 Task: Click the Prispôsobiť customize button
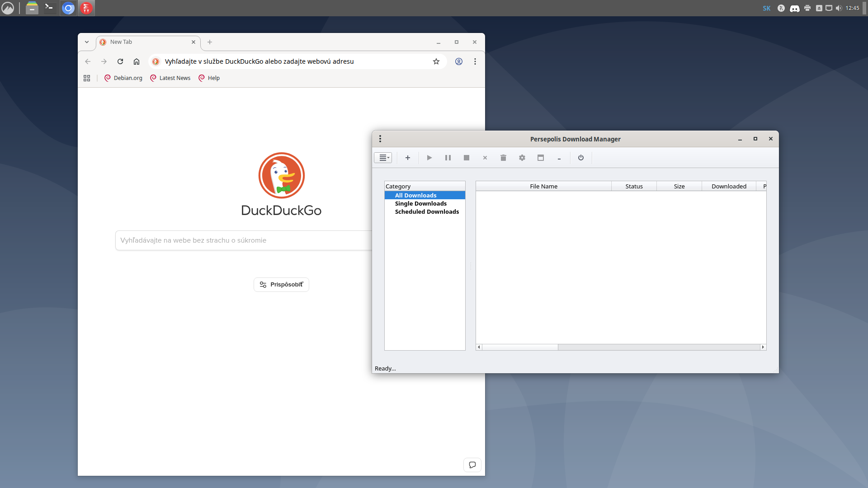281,285
